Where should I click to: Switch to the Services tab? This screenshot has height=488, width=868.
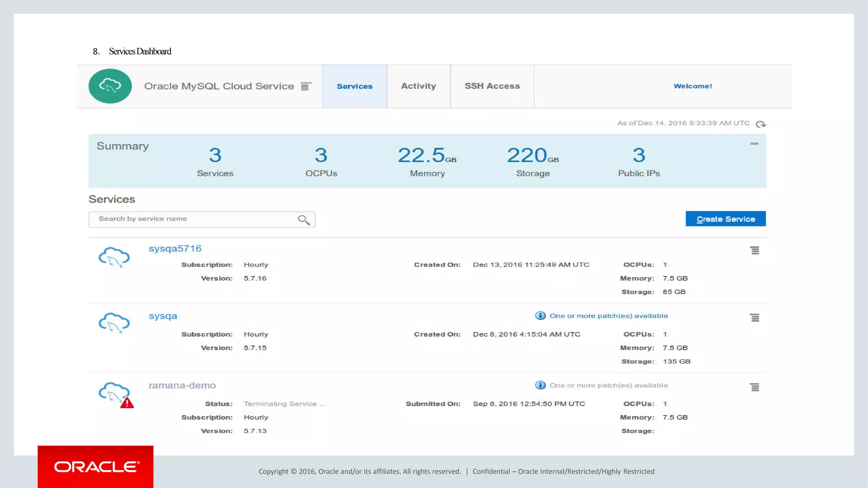tap(355, 86)
